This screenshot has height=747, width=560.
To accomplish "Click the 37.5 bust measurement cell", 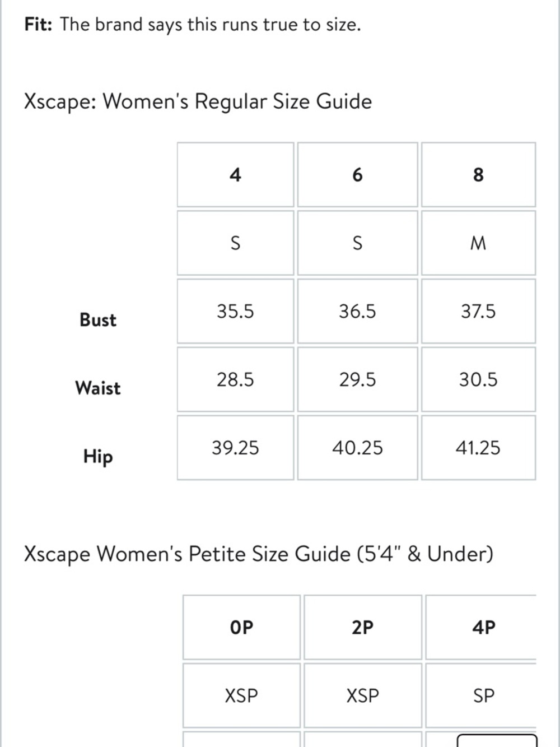I will click(x=478, y=311).
